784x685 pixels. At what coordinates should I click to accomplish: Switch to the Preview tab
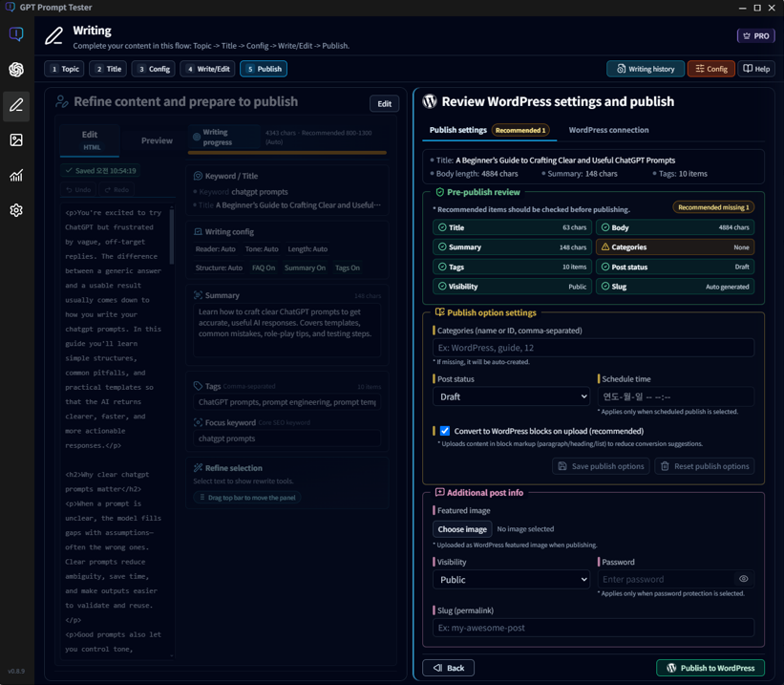157,140
